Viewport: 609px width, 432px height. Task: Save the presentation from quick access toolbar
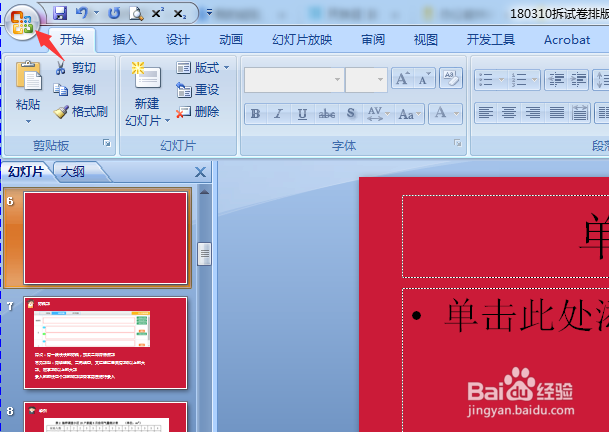click(60, 13)
